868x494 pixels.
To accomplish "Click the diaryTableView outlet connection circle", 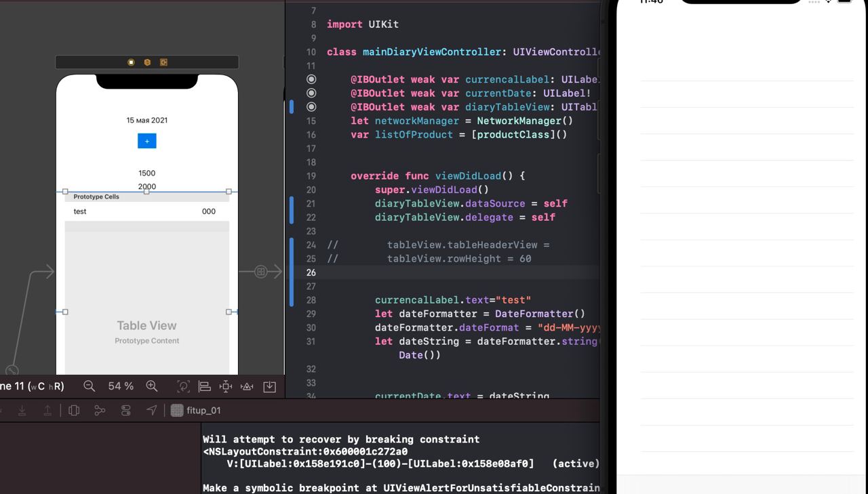I will coord(311,106).
